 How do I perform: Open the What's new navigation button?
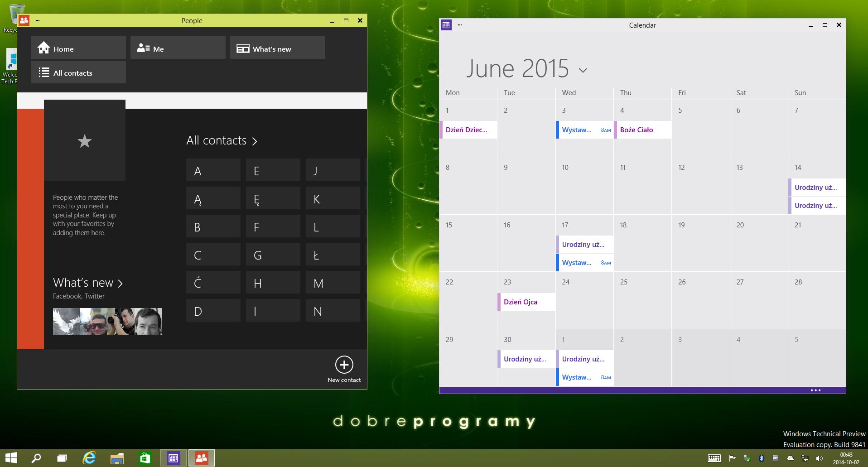pos(278,48)
